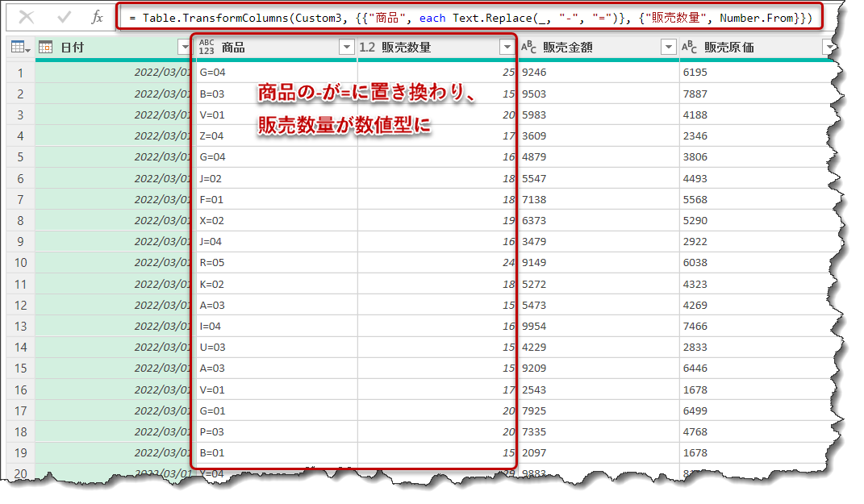Select the 販売数量 column header
The width and height of the screenshot is (864, 504).
(437, 48)
